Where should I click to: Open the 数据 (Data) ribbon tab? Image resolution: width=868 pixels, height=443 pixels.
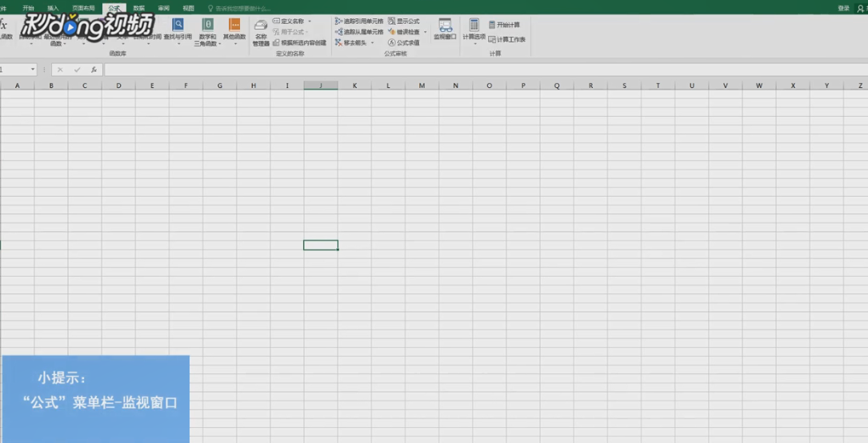pos(139,8)
